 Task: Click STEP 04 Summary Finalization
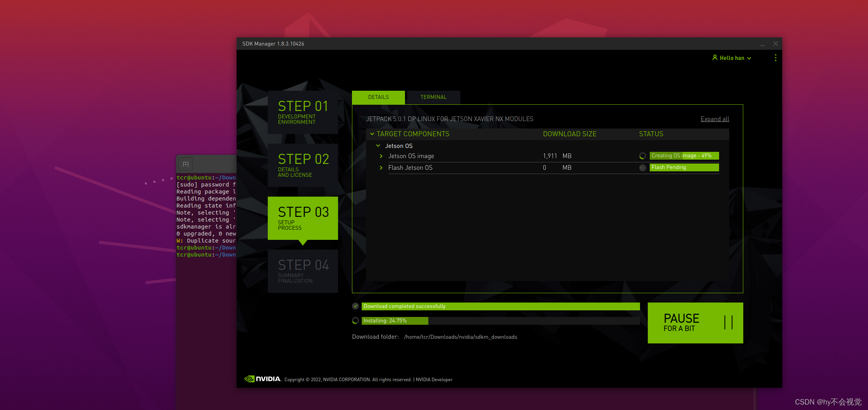coord(303,271)
